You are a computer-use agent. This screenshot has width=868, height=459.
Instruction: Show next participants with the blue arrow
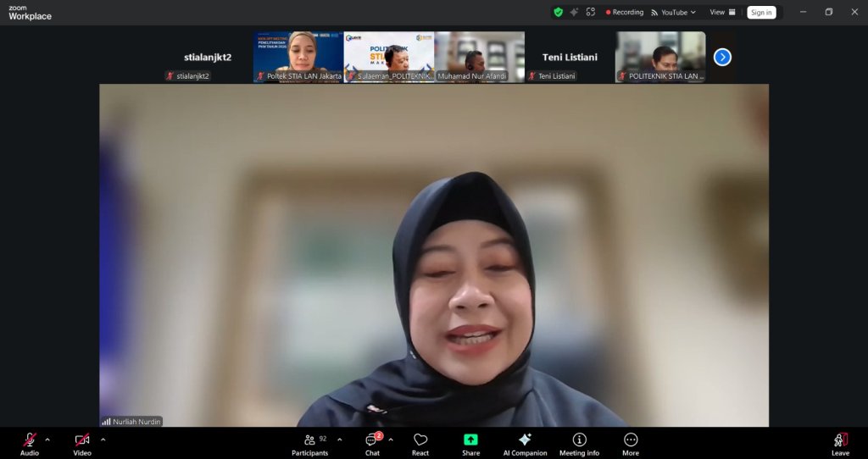point(722,57)
